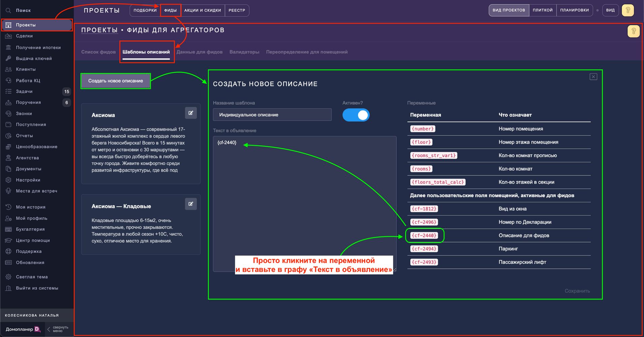Select the Шаблоны описаний tab
Screen dimensions: 644x337
[146, 52]
